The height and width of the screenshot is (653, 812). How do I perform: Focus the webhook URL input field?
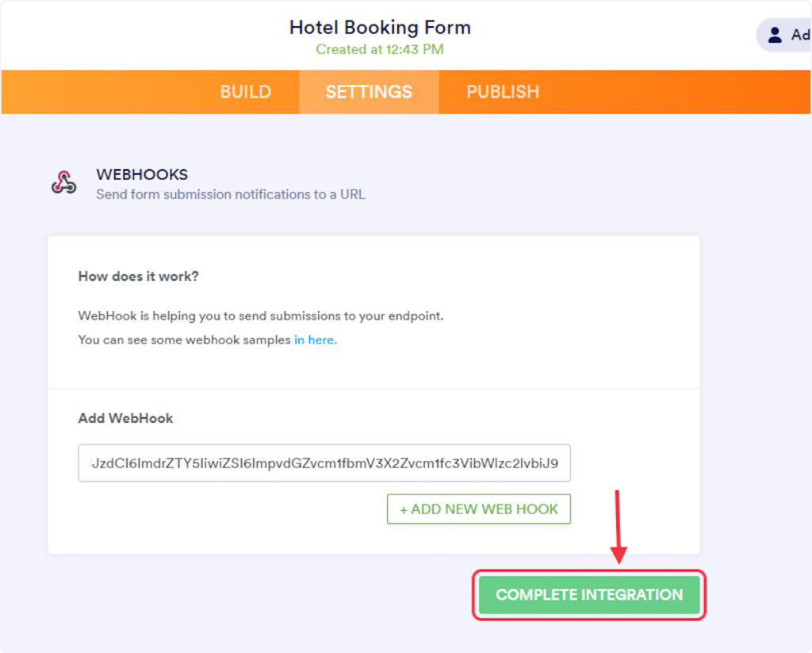click(x=324, y=463)
